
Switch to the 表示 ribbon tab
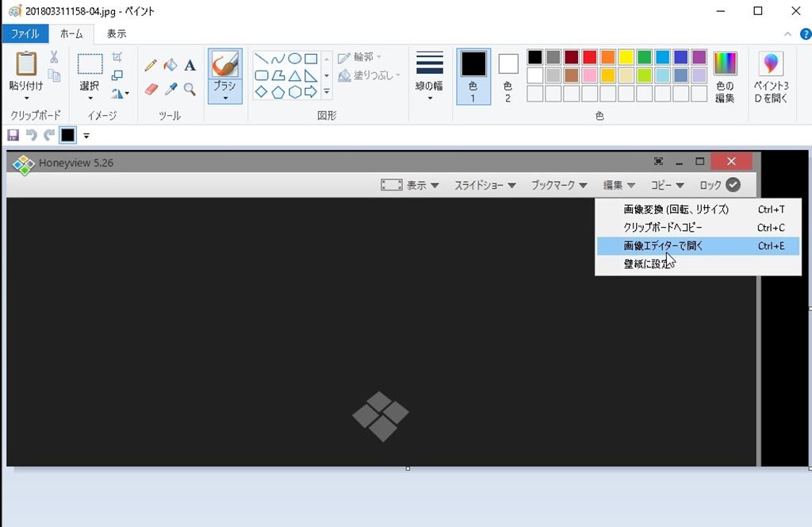tap(117, 34)
